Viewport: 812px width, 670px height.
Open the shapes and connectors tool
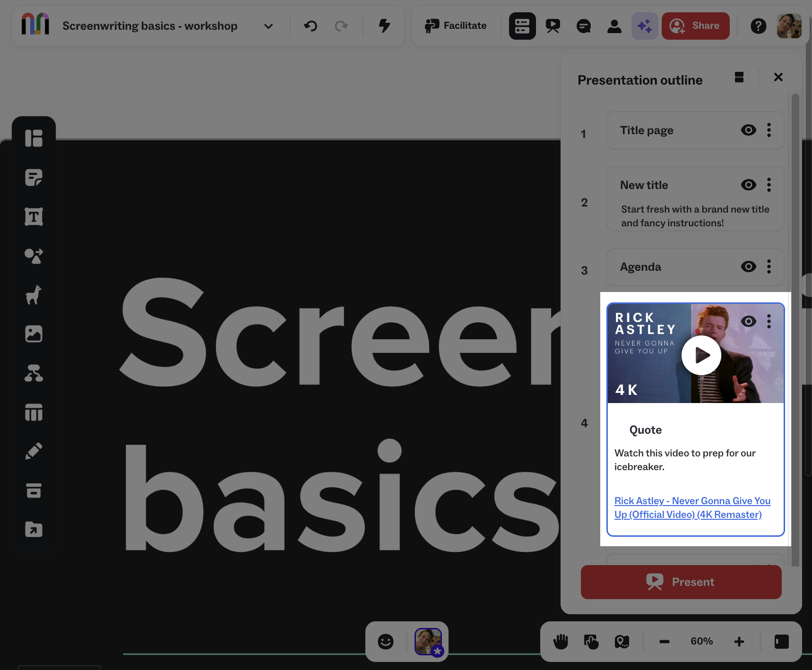[34, 256]
